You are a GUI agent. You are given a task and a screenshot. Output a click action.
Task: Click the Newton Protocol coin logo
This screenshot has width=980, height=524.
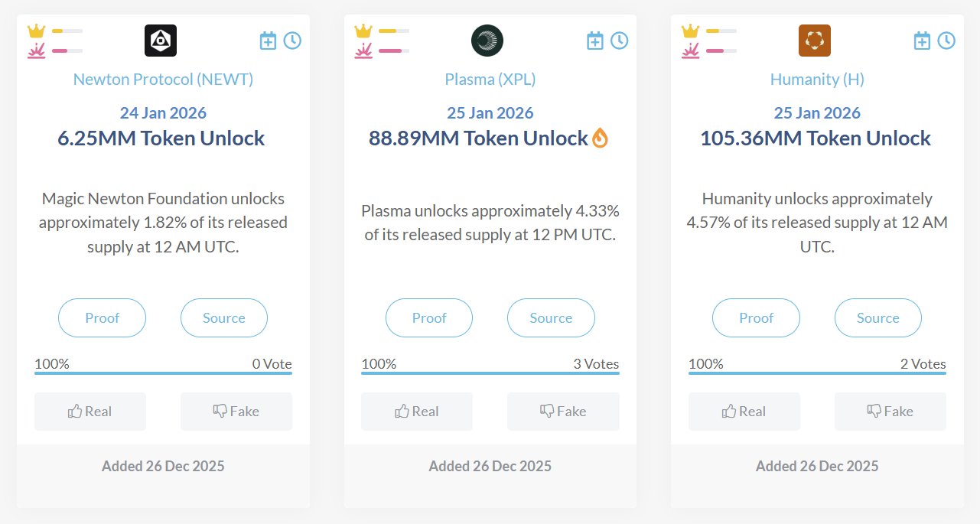coord(161,41)
